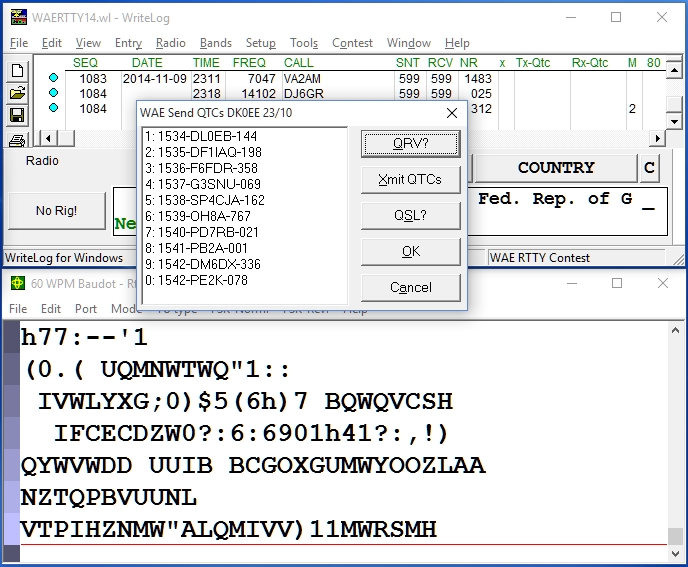Viewport: 688px width, 567px height.
Task: Click WriteLog application icon in title bar
Action: click(18, 18)
